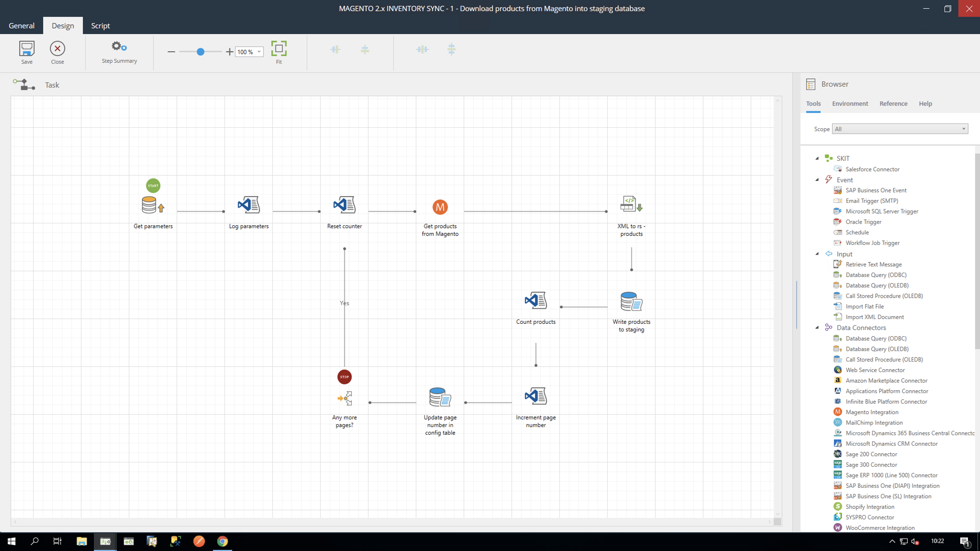Switch to the Script tab
Image resolution: width=980 pixels, height=551 pixels.
click(100, 26)
